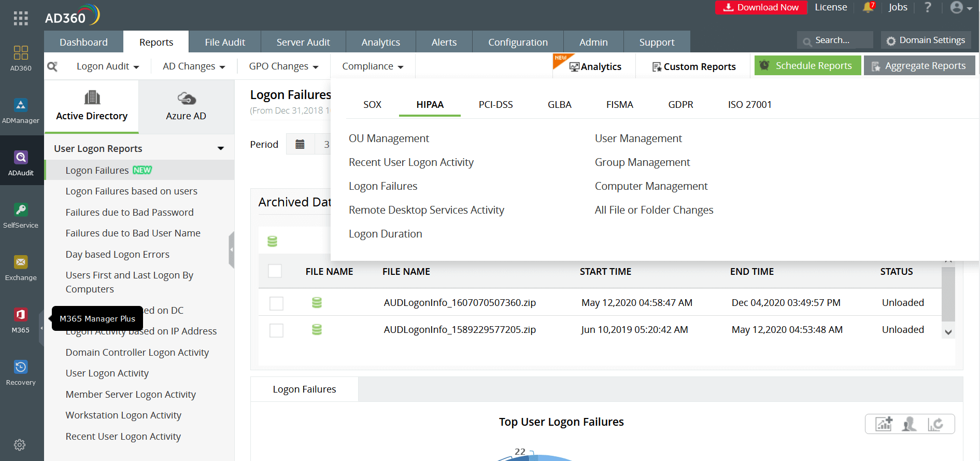This screenshot has width=980, height=461.
Task: Expand the Logon Audit dropdown
Action: click(108, 66)
